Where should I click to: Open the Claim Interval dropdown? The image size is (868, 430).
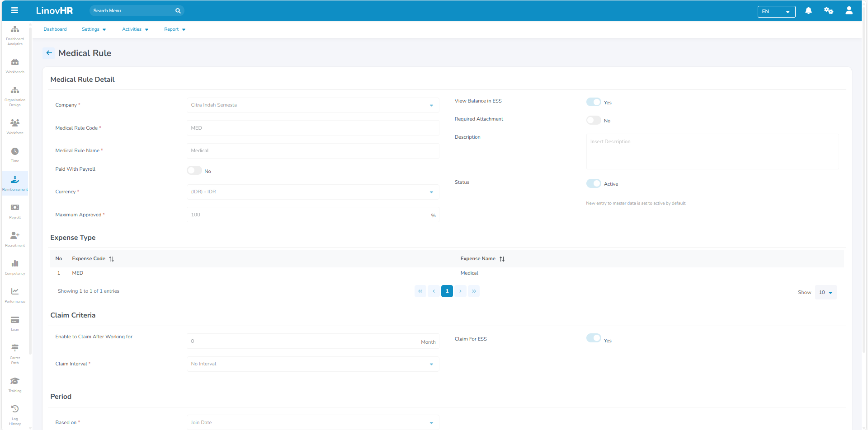[x=312, y=364]
